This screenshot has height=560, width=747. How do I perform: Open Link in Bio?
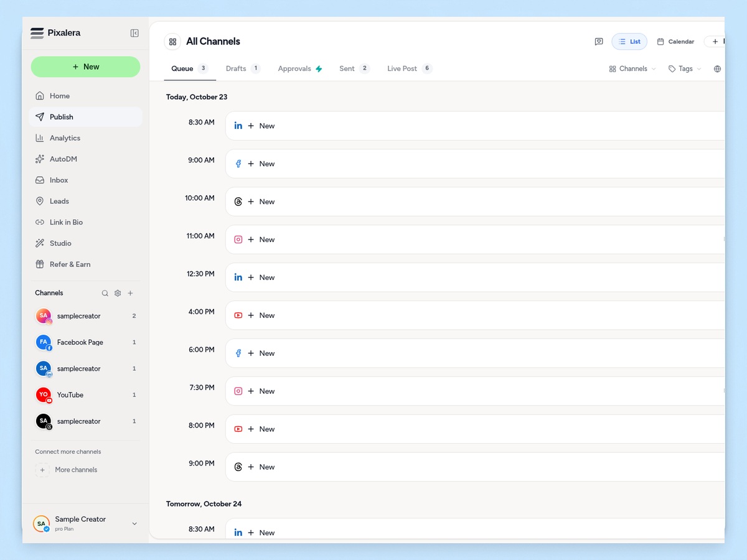[85, 222]
